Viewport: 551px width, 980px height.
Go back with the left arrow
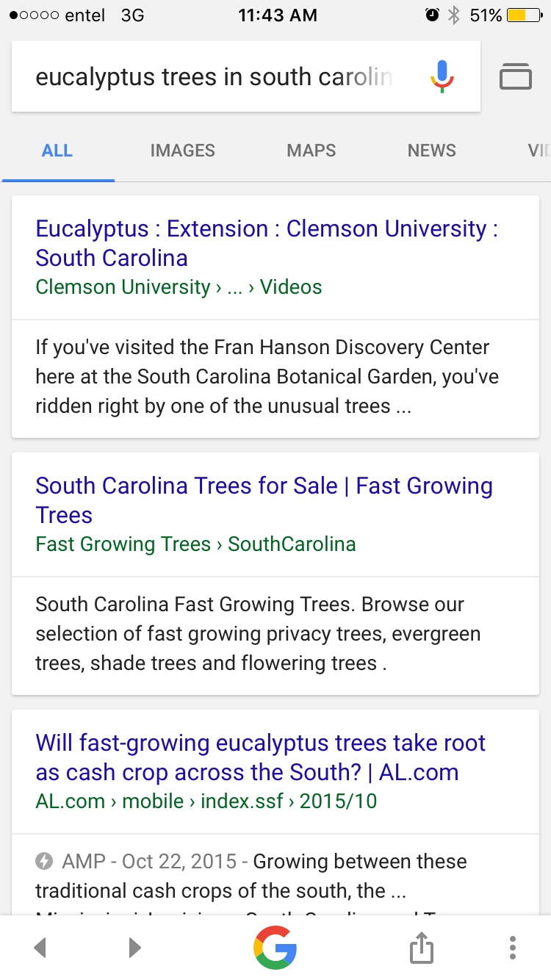(40, 948)
